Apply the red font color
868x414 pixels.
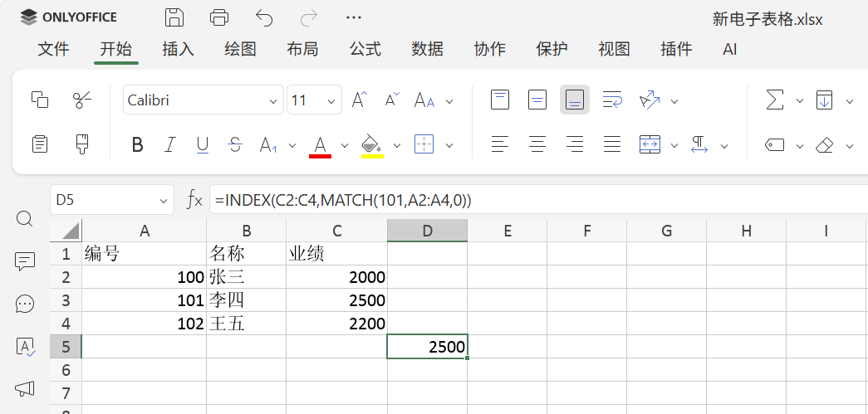tap(320, 147)
